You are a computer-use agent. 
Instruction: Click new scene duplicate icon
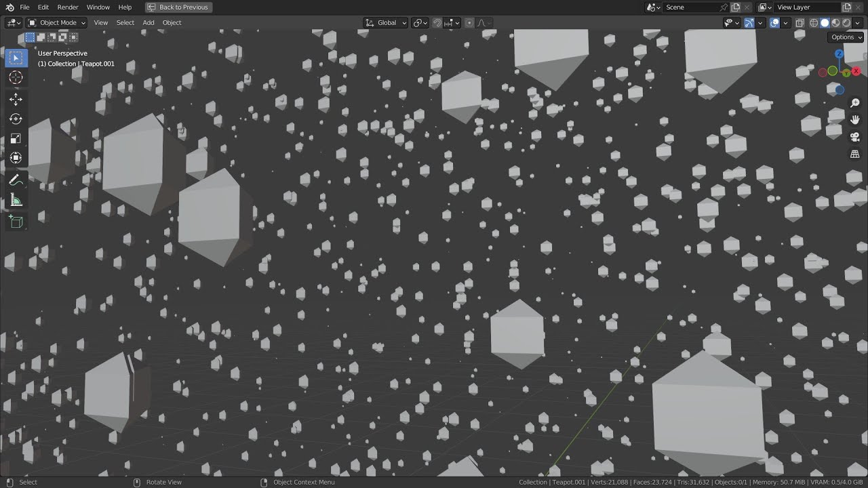[736, 7]
